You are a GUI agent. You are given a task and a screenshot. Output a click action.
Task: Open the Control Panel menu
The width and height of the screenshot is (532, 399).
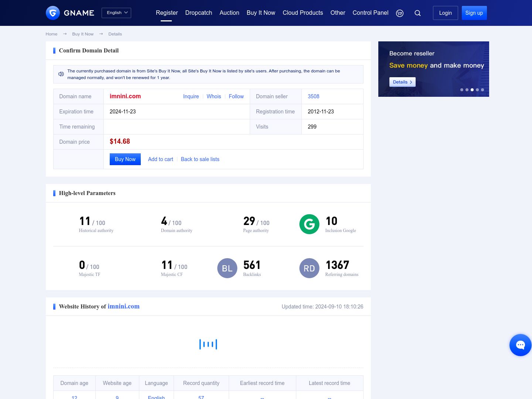pyautogui.click(x=371, y=13)
